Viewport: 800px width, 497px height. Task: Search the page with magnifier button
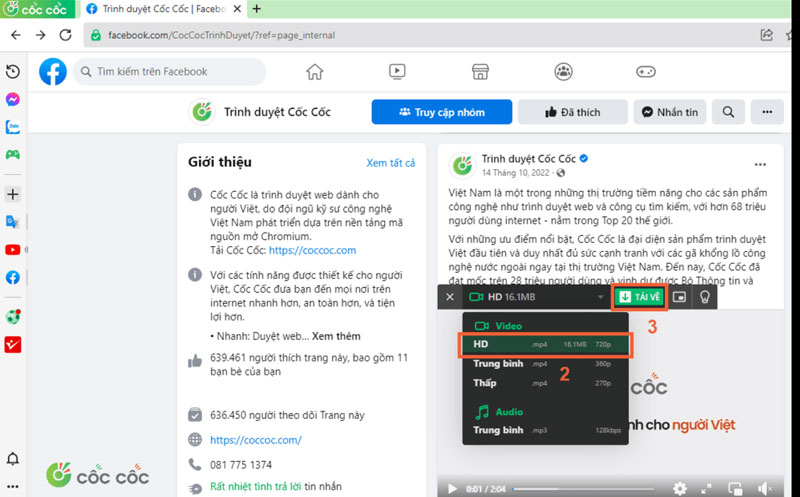pos(728,112)
